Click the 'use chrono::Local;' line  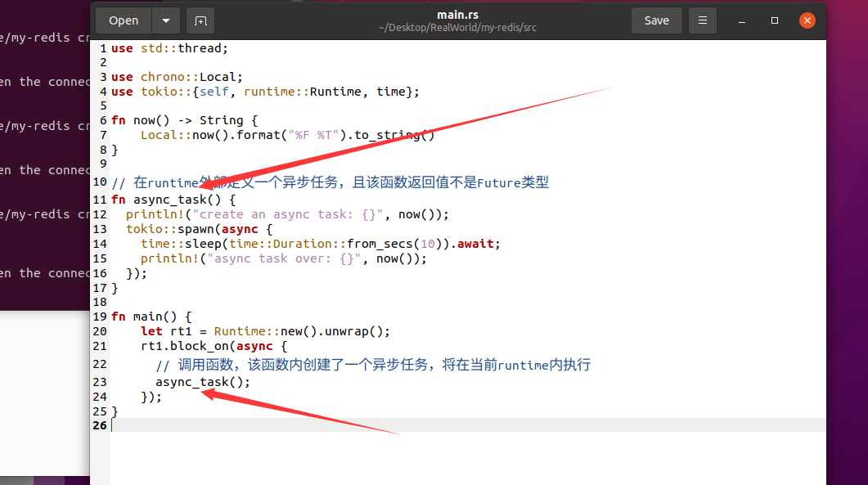pos(177,77)
